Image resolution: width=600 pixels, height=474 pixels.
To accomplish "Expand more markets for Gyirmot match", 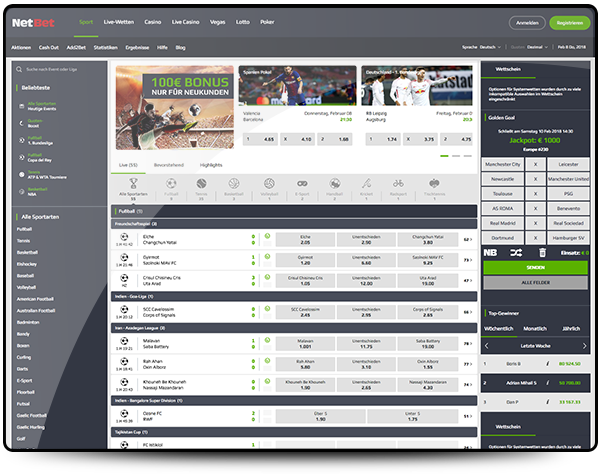I will click(468, 260).
